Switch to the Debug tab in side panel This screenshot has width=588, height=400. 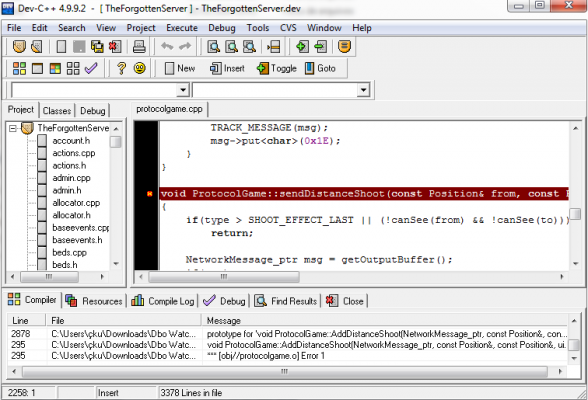point(93,111)
